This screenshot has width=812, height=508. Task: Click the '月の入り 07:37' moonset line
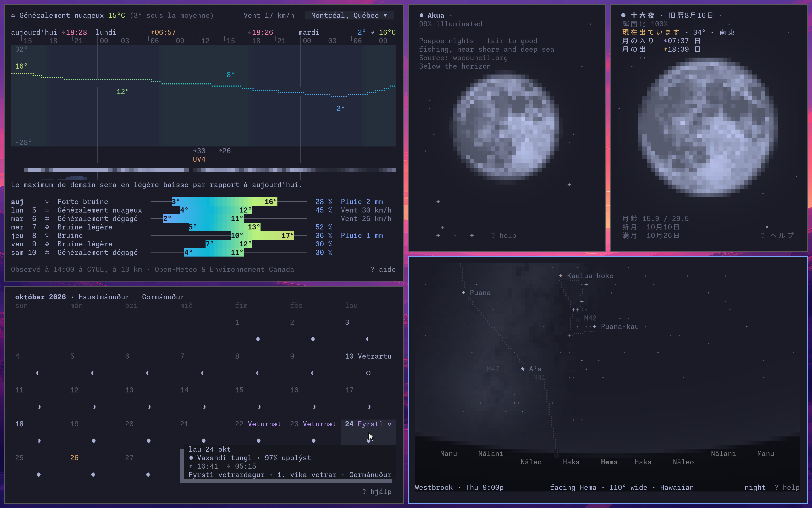point(661,41)
